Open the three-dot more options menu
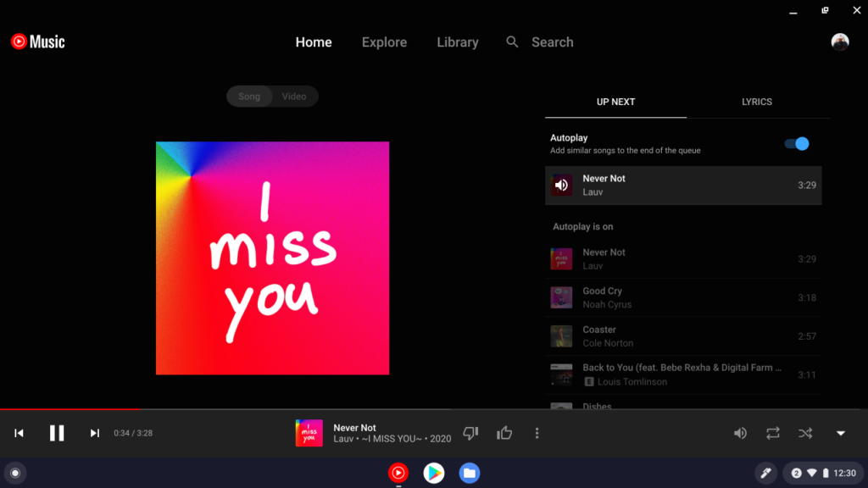 (537, 433)
